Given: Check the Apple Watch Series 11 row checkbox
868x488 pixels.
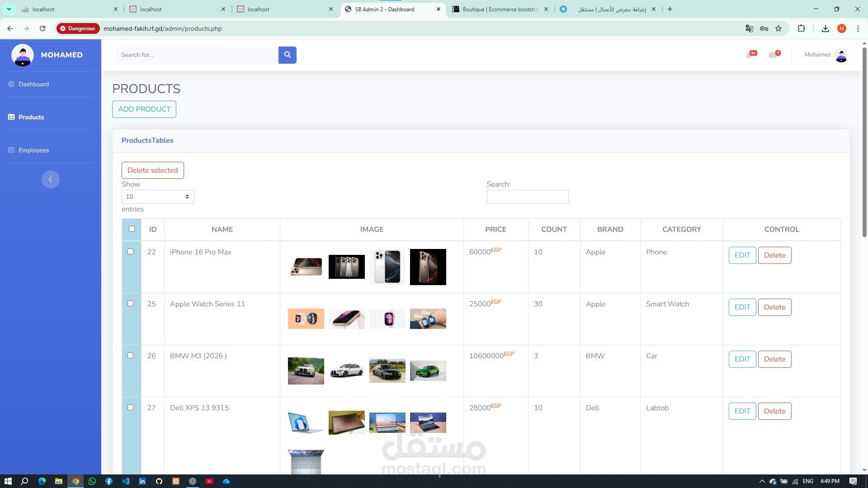Looking at the screenshot, I should 131,304.
